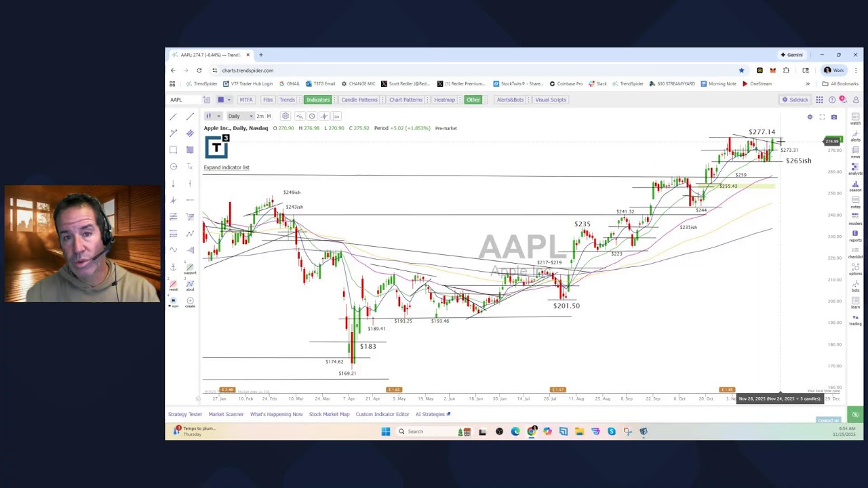This screenshot has height=488, width=868.
Task: Open the Stock Market Map tab
Action: 329,414
